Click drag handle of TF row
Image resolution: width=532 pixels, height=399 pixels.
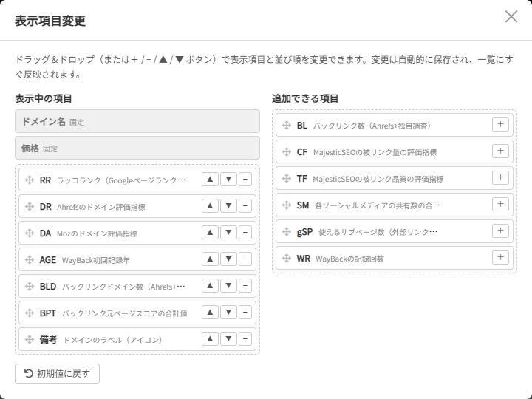click(287, 179)
